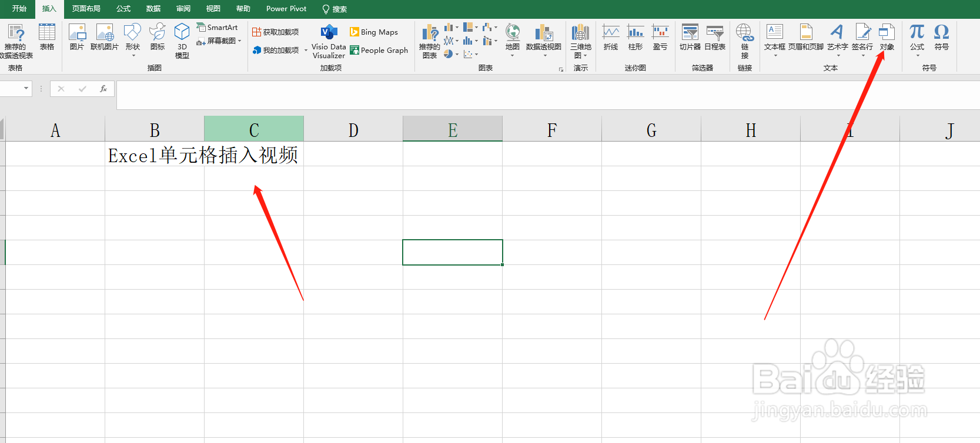The width and height of the screenshot is (980, 443).
Task: Switch to the 审阅 Review tab
Action: tap(183, 9)
